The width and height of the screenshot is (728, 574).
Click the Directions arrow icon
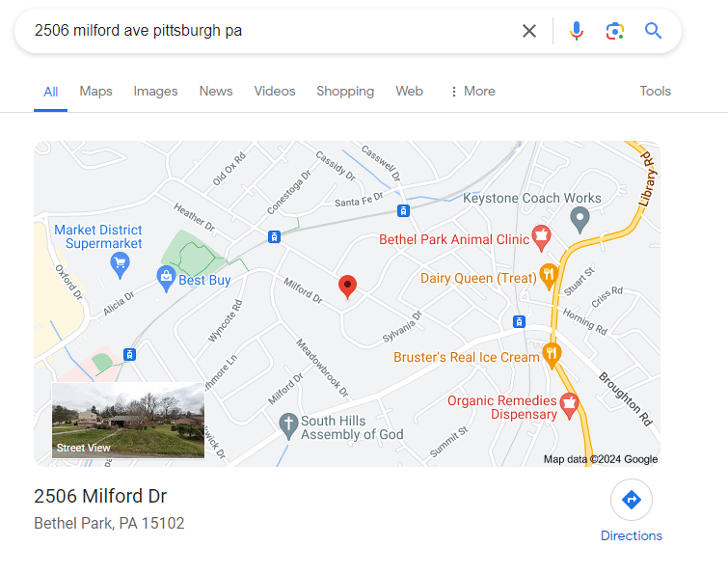[x=632, y=500]
